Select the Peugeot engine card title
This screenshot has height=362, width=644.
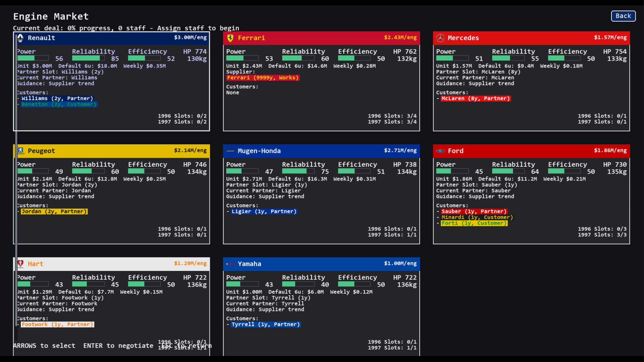click(x=41, y=151)
